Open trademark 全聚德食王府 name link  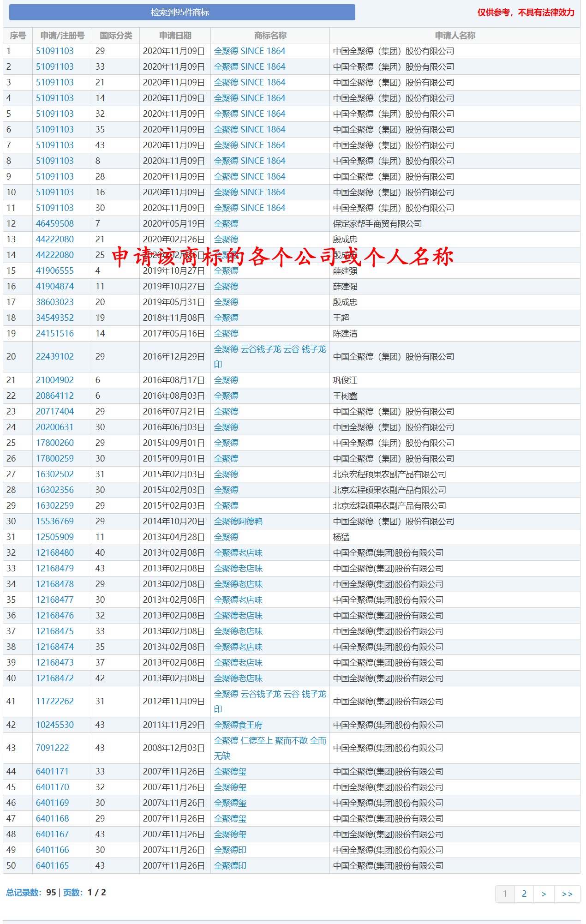click(238, 725)
